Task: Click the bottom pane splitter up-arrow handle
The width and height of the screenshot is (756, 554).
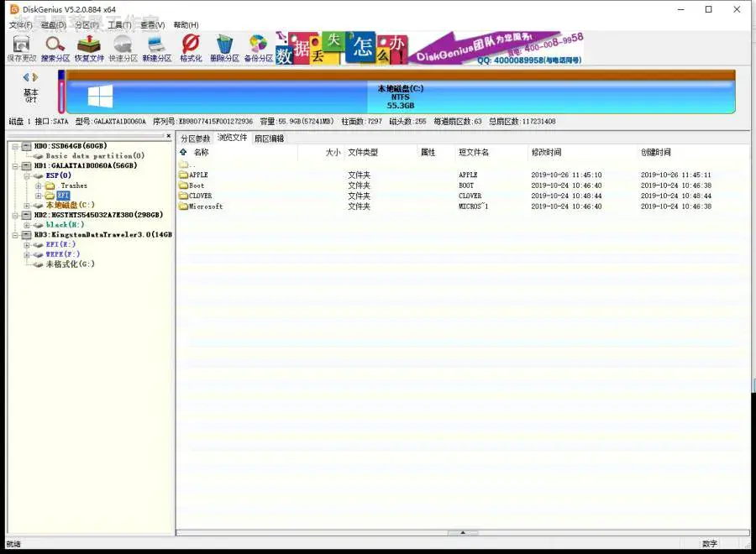Action: (x=463, y=533)
